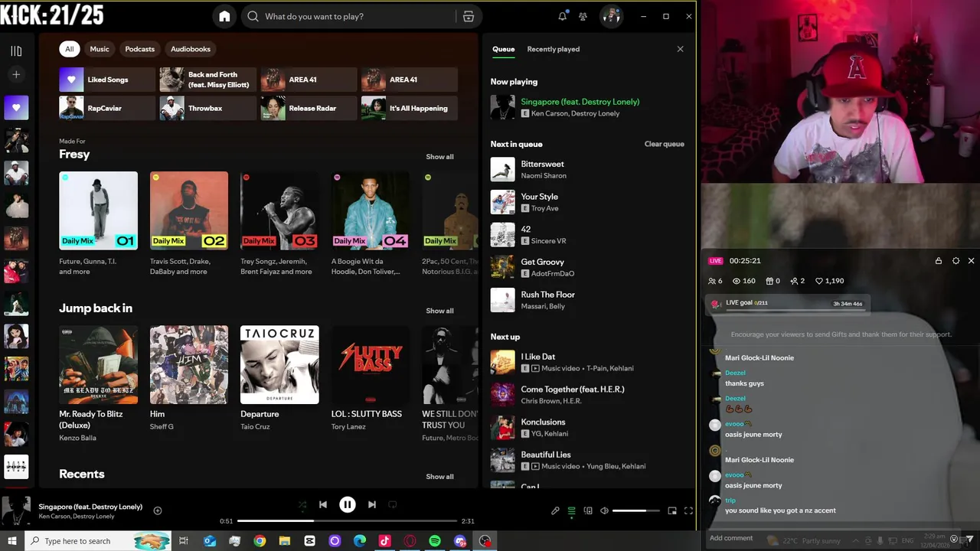The height and width of the screenshot is (551, 980).
Task: Open the Release Radar card
Action: tap(309, 108)
